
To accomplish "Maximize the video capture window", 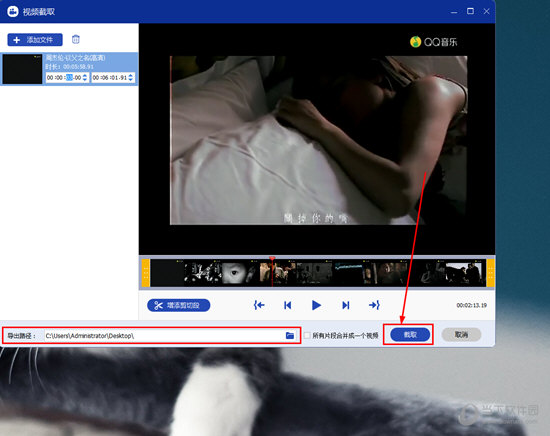I will tap(470, 11).
